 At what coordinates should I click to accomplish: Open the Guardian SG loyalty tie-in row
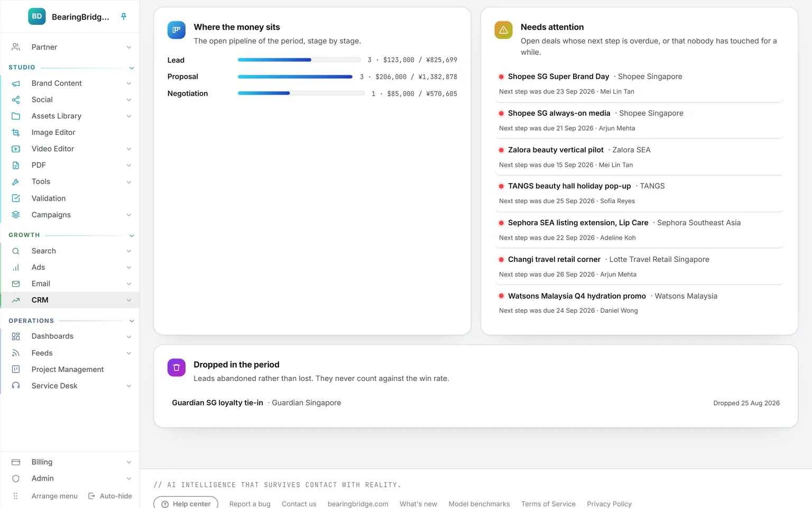pos(476,403)
